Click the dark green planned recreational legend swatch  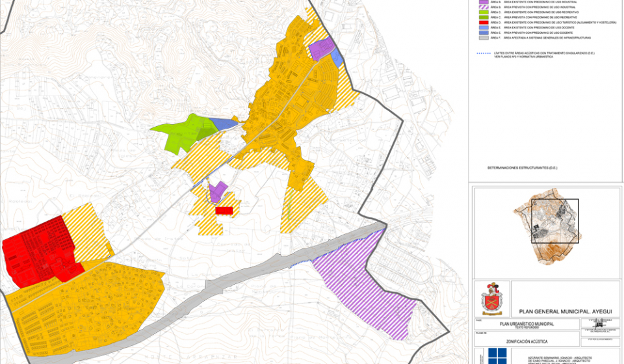pos(484,18)
